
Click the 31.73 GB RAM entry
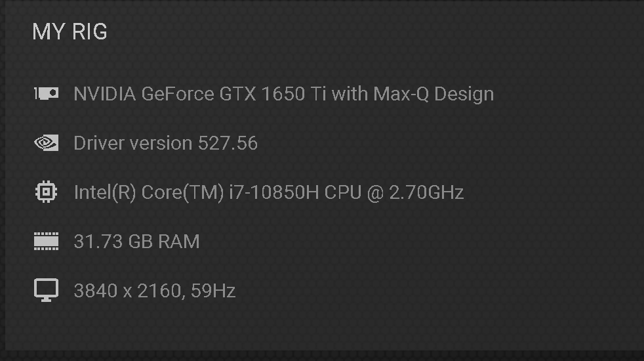click(x=137, y=242)
